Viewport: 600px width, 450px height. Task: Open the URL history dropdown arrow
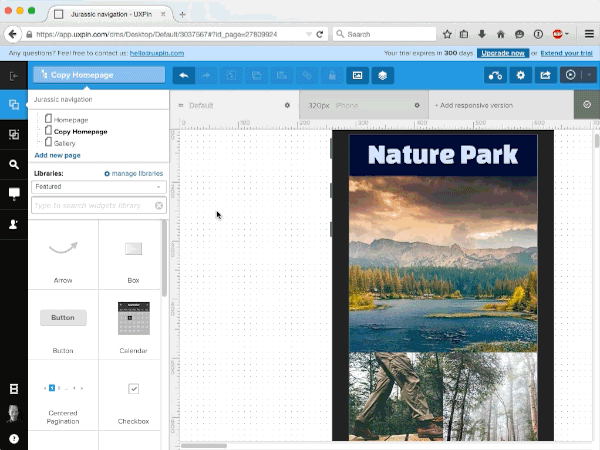point(309,34)
